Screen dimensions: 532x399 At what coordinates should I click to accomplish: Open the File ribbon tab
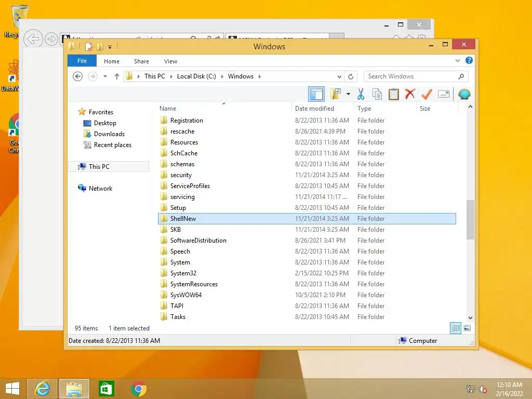coord(82,61)
